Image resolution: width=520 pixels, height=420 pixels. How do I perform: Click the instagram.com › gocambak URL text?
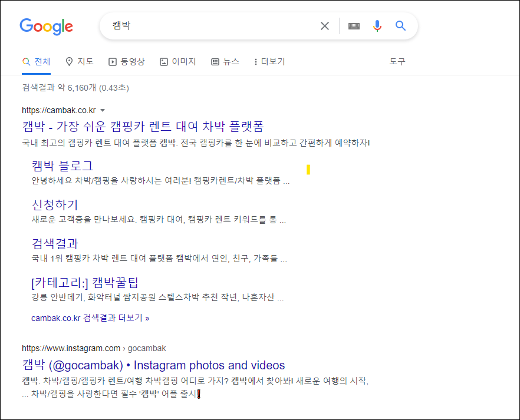point(94,349)
